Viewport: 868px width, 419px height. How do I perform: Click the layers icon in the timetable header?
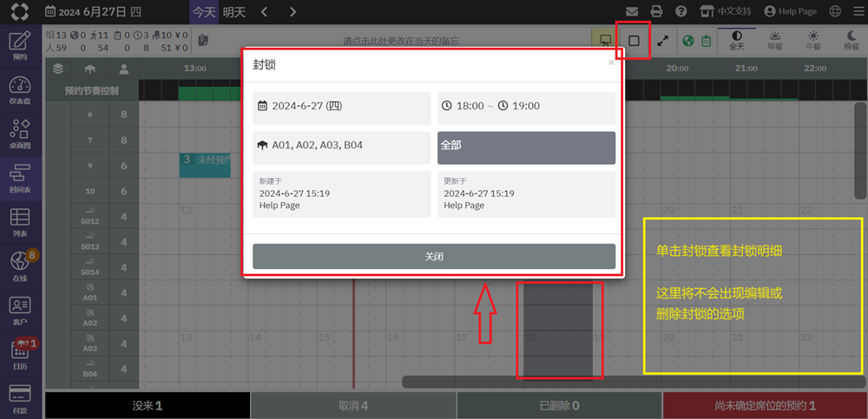pos(58,69)
